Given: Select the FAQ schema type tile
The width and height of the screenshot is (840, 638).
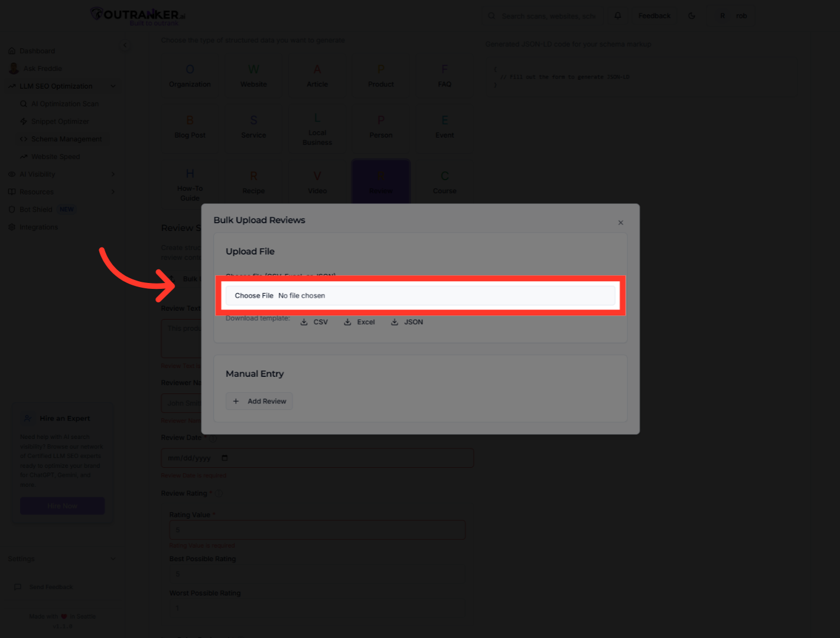Looking at the screenshot, I should tap(445, 77).
